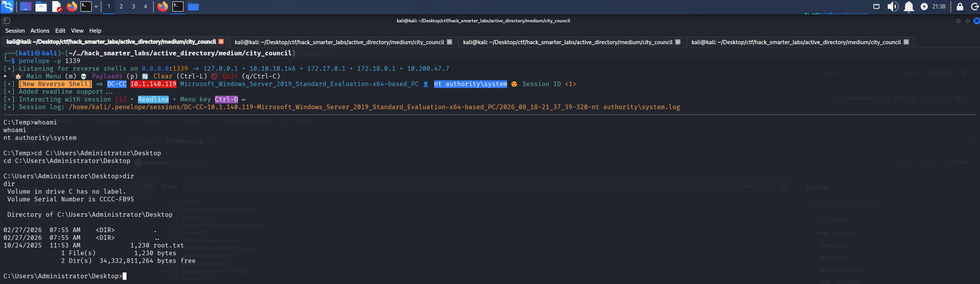Switch to workspace 4
The image size is (980, 284).
pyautogui.click(x=146, y=7)
